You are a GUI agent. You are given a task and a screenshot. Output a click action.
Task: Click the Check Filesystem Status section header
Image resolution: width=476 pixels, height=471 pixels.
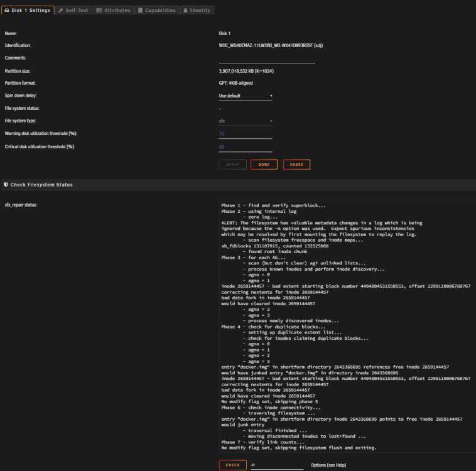(239, 185)
